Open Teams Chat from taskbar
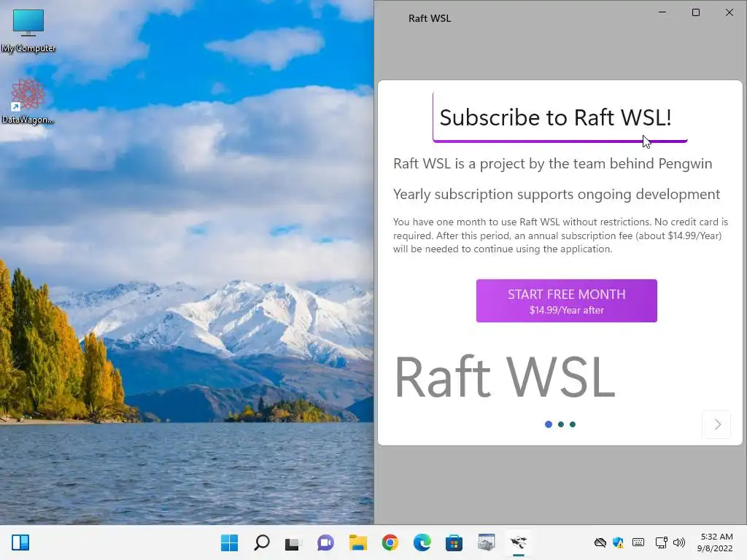Screen dimensions: 747x560 [x=325, y=542]
